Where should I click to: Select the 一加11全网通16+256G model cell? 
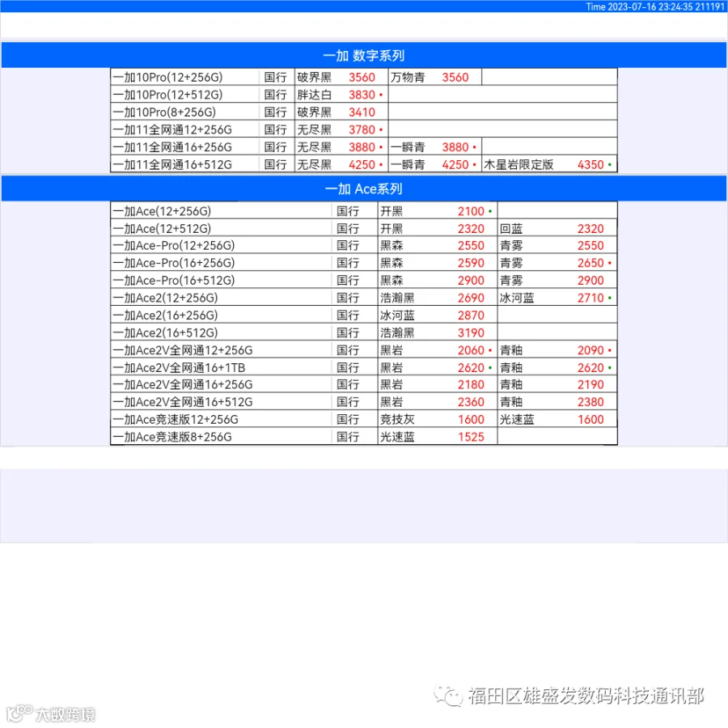point(184,147)
